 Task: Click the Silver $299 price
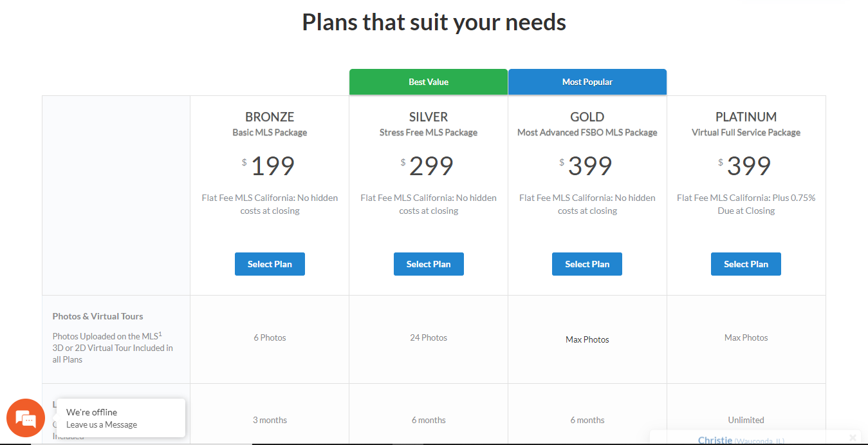pyautogui.click(x=430, y=166)
